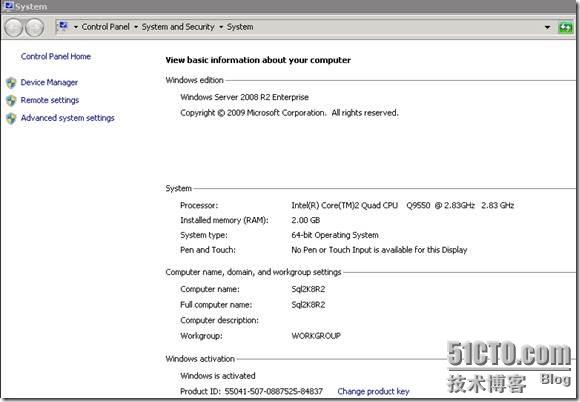Click the Back navigation arrow button
Viewport: 580px width, 402px height.
pyautogui.click(x=14, y=27)
